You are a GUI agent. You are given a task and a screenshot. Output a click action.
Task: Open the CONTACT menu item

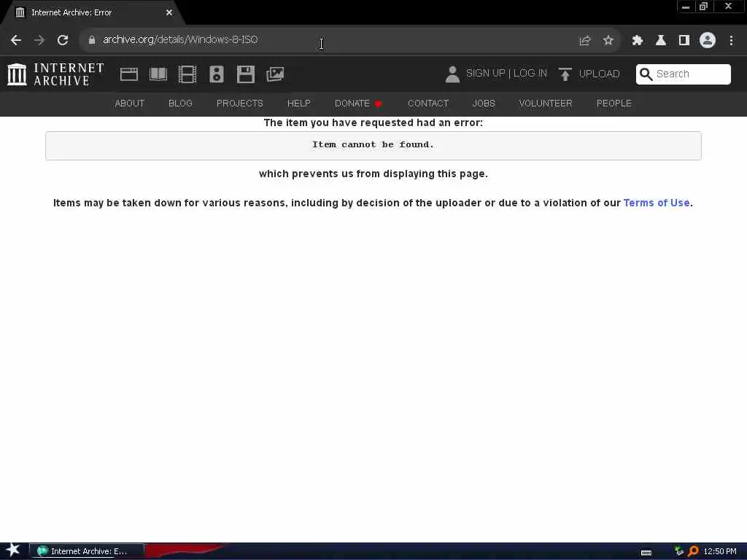pyautogui.click(x=428, y=104)
